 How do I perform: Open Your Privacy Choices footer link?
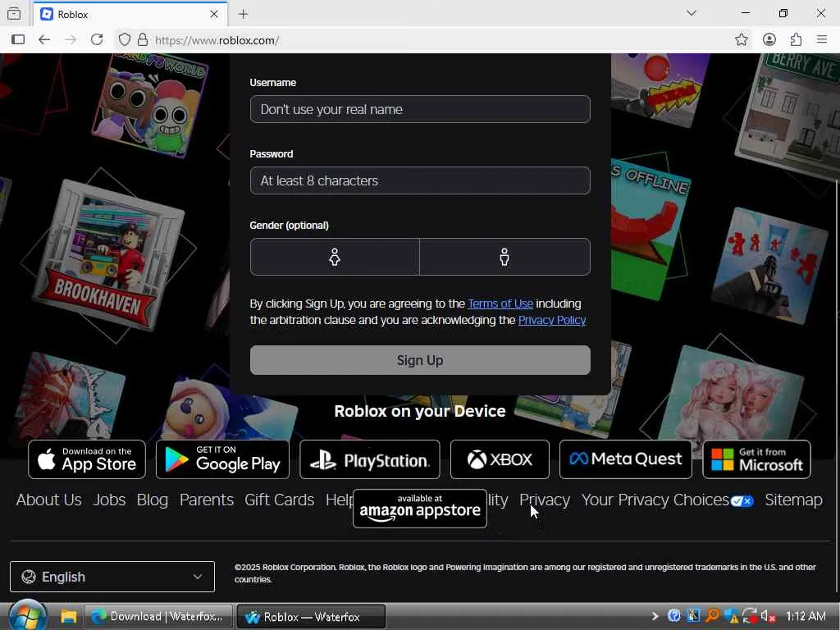click(655, 500)
